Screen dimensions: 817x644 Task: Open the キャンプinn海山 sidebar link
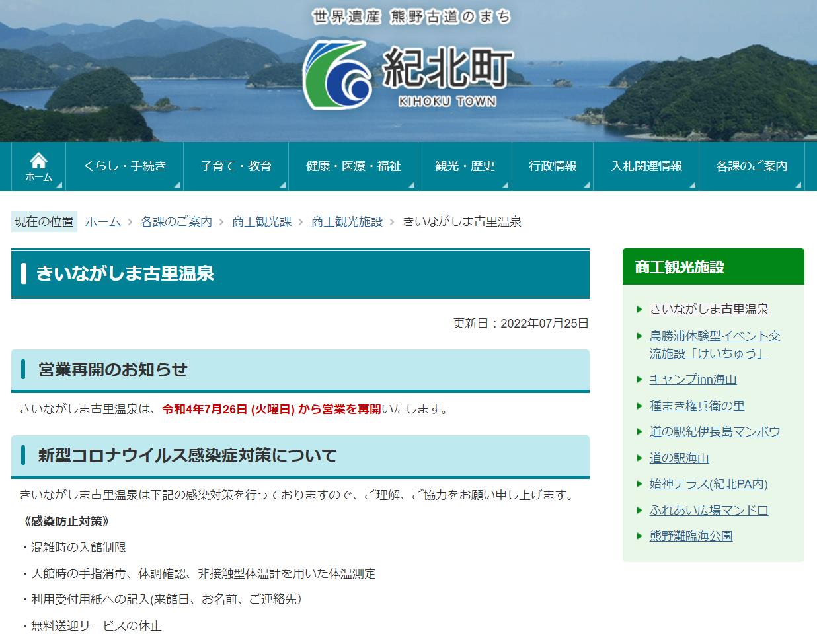(693, 380)
